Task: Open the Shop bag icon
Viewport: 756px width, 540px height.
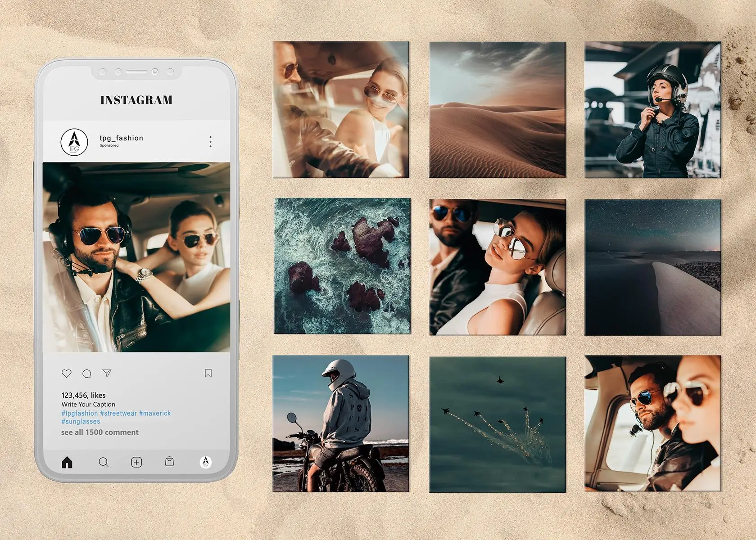Action: click(x=169, y=462)
